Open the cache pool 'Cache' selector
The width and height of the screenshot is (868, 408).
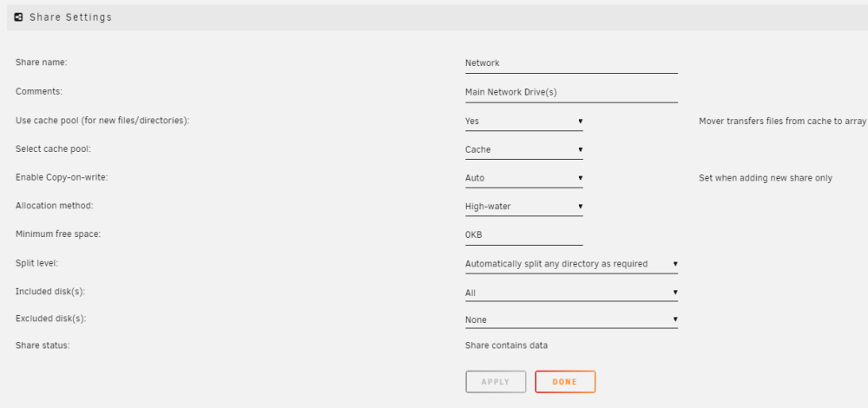pos(523,150)
